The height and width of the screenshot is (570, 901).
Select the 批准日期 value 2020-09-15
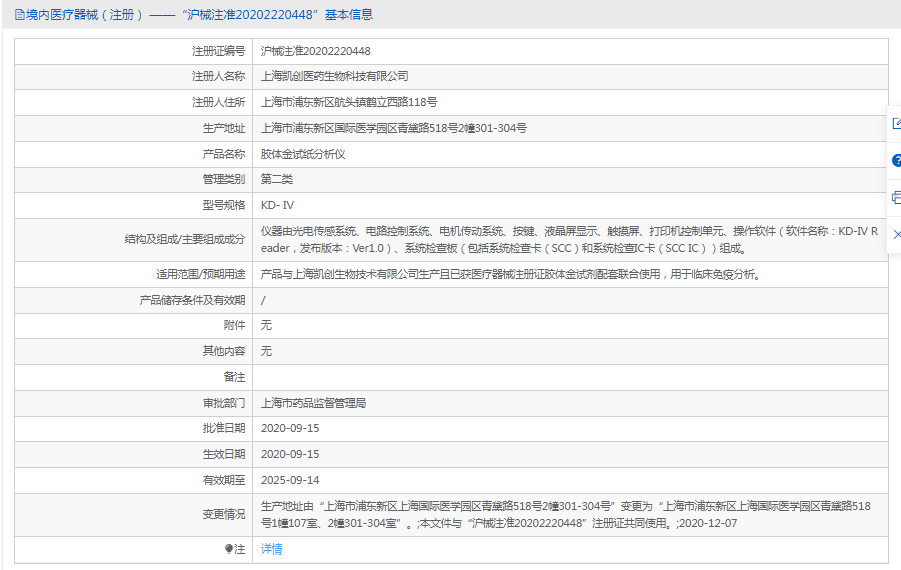(x=290, y=429)
